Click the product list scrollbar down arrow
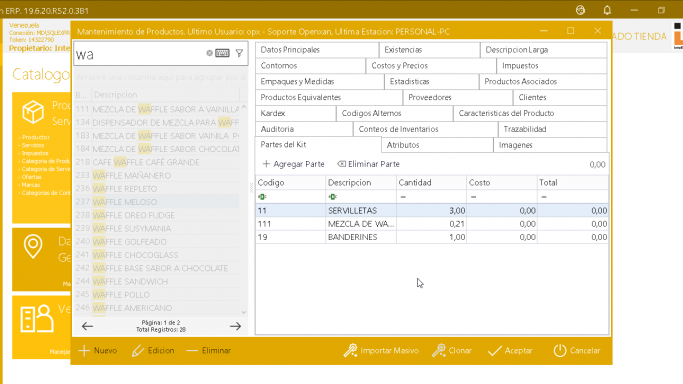 (243, 312)
